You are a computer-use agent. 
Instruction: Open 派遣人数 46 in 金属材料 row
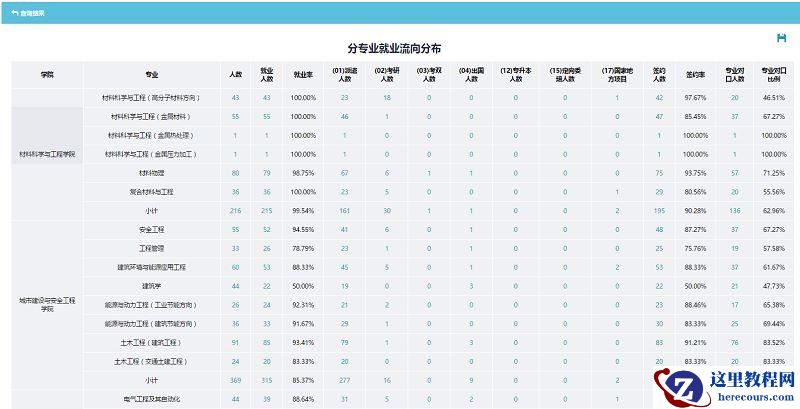[344, 117]
